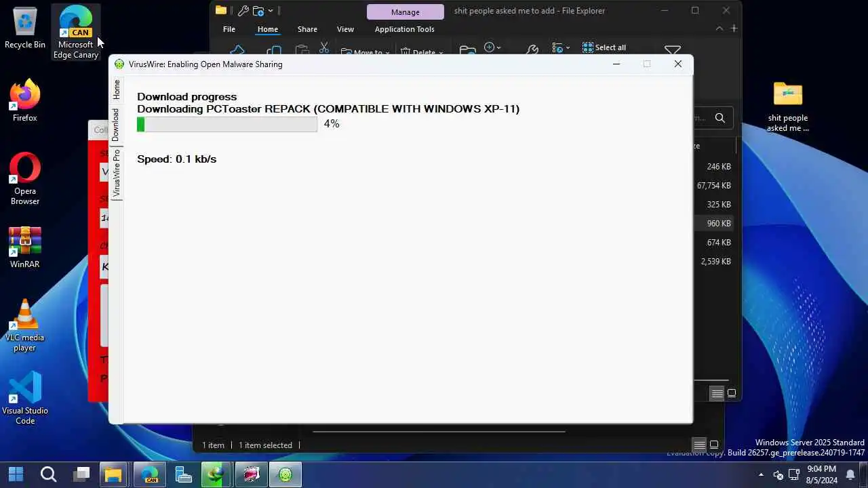The width and height of the screenshot is (868, 488).
Task: Click the Server Manager taskbar icon
Action: click(184, 474)
